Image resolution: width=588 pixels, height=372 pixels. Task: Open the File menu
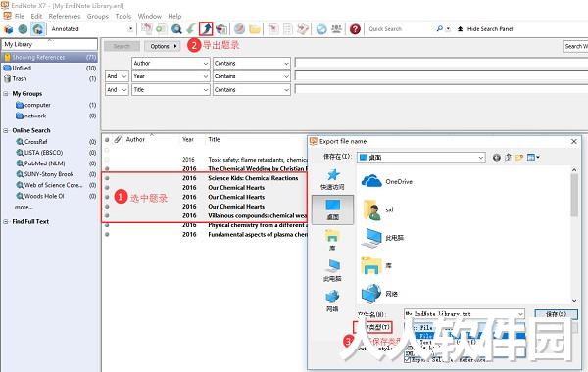point(20,16)
